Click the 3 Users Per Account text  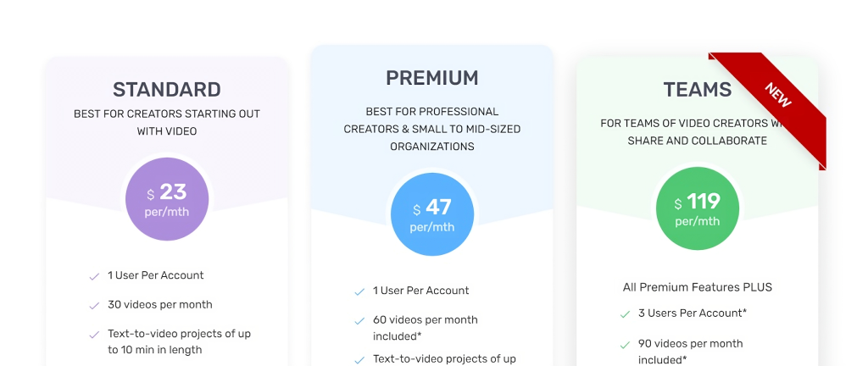[x=692, y=313]
